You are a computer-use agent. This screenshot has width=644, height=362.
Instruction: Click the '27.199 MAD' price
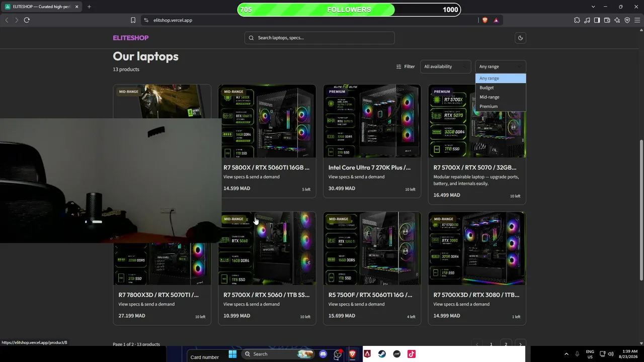pyautogui.click(x=132, y=316)
